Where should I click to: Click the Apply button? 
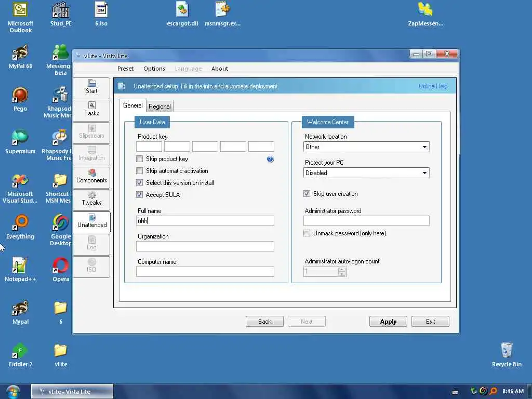[x=388, y=321]
